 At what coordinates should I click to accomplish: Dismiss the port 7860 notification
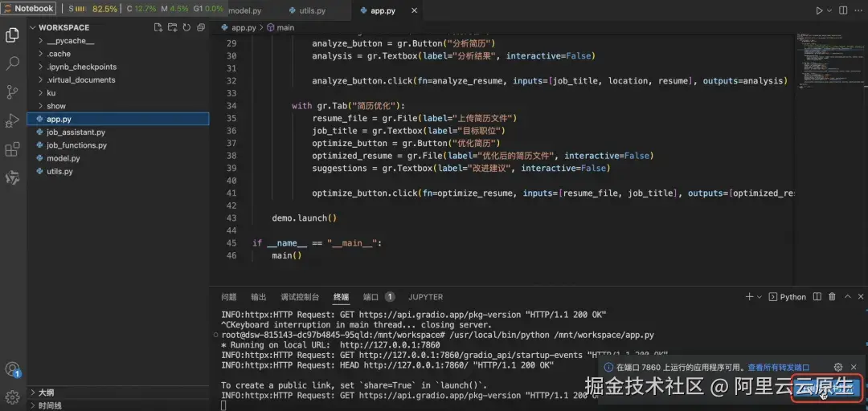pyautogui.click(x=854, y=367)
